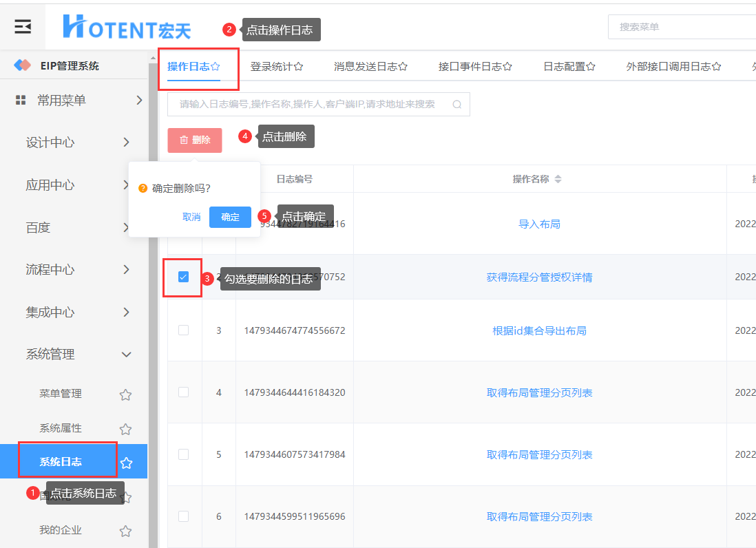Collapse the 系统管理 menu section
Viewport: 756px width, 548px height.
point(126,355)
